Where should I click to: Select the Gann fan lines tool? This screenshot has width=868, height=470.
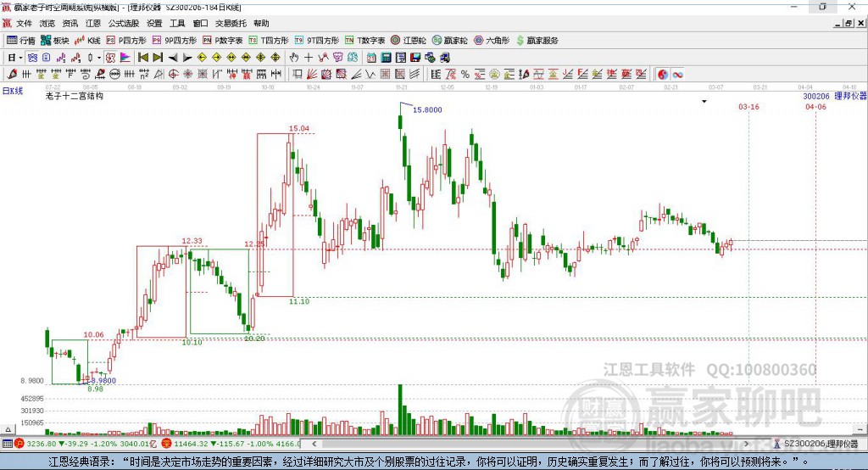click(x=312, y=75)
